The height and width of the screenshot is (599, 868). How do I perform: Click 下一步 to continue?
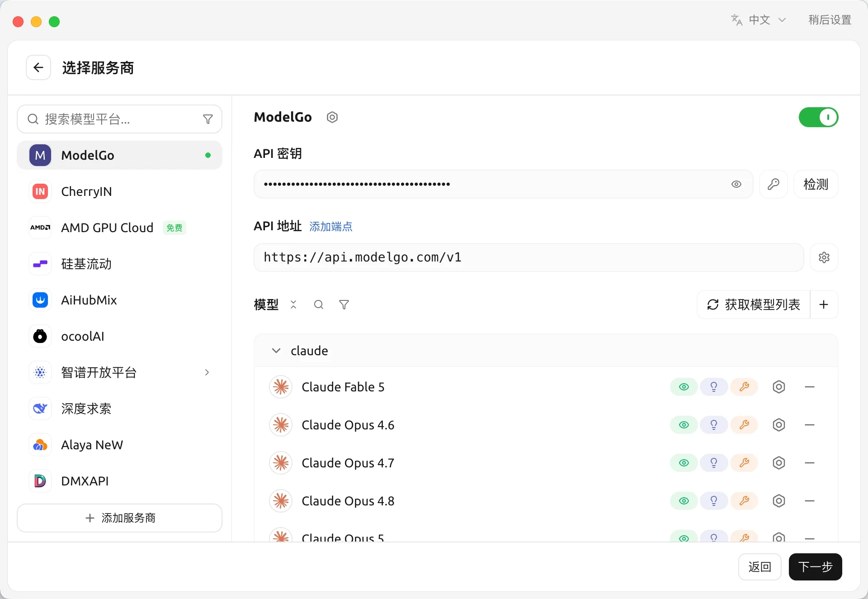point(815,567)
